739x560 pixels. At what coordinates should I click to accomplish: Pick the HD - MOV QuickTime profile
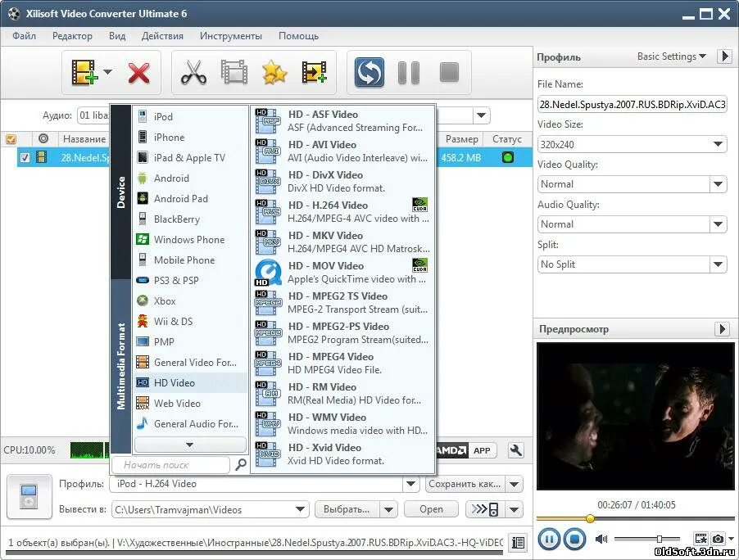(342, 272)
